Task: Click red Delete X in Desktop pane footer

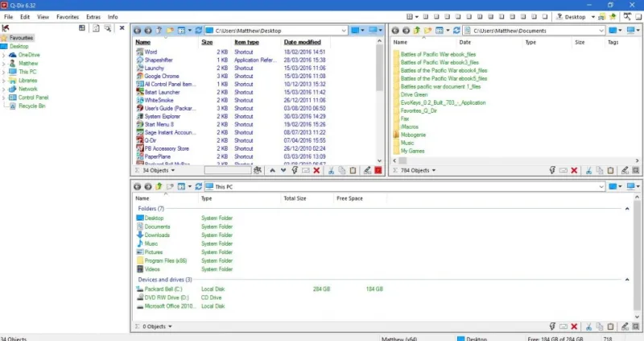Action: (x=316, y=170)
